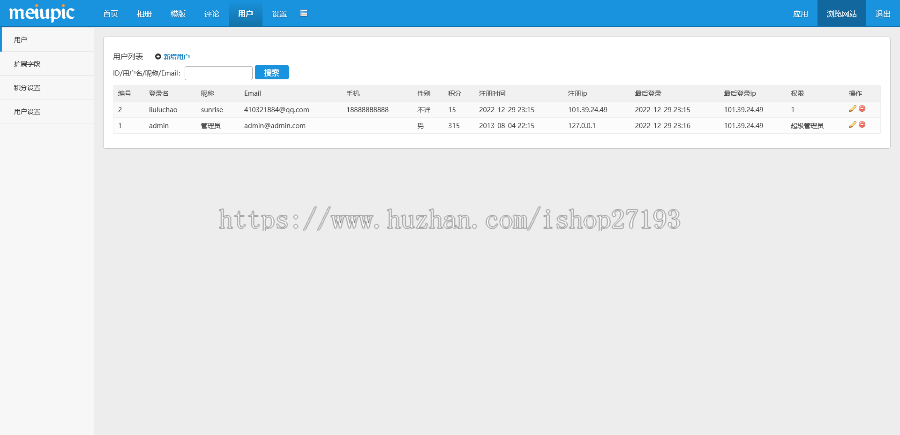Screen dimensions: 900x435
Task: Click the 操作 column header
Action: (855, 93)
